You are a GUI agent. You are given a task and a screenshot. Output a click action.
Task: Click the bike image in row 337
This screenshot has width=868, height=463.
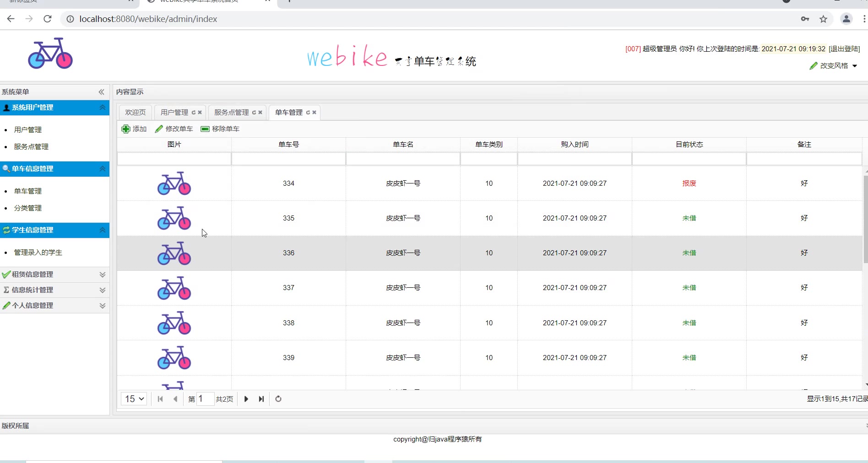pyautogui.click(x=174, y=288)
